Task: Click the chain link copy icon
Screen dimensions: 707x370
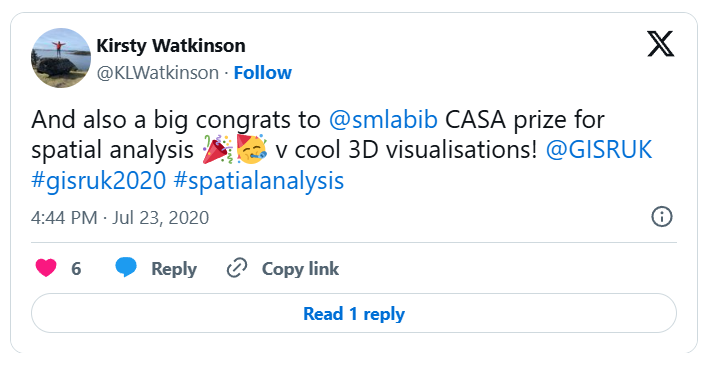Action: [237, 268]
